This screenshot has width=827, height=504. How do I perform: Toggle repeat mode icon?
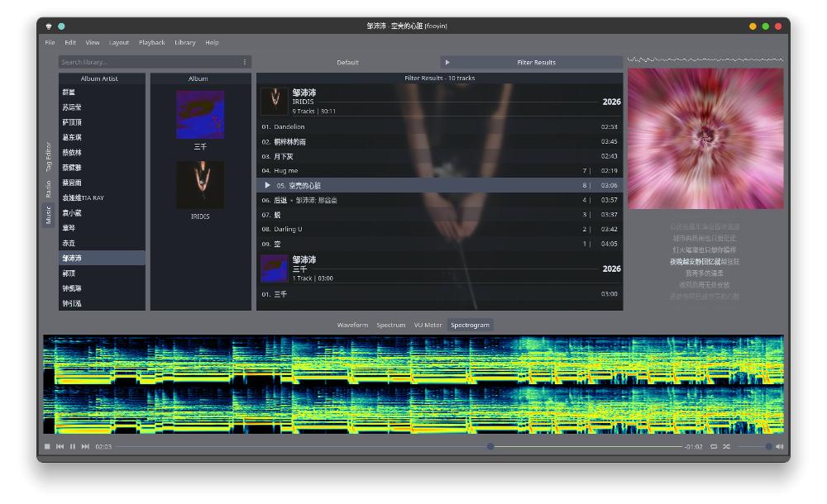point(714,446)
